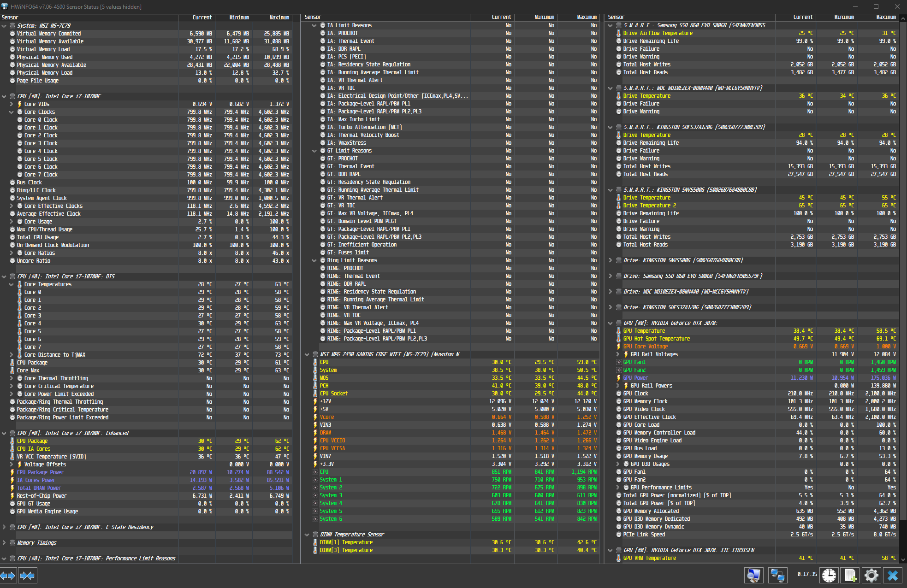This screenshot has height=588, width=907.
Task: Expand the GPU Rail Voltages row
Action: 618,354
